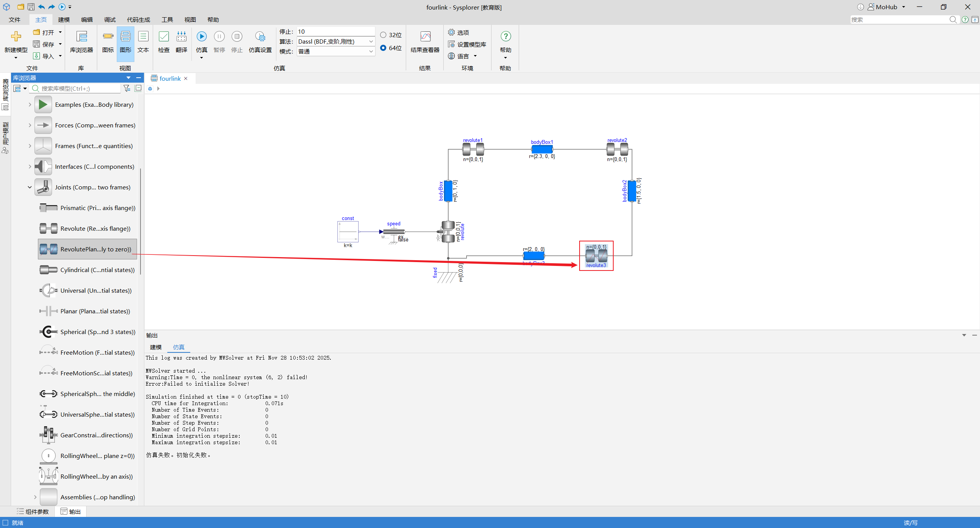This screenshot has height=528, width=980.
Task: Open the 代码生成 ribbon tab
Action: 139,20
